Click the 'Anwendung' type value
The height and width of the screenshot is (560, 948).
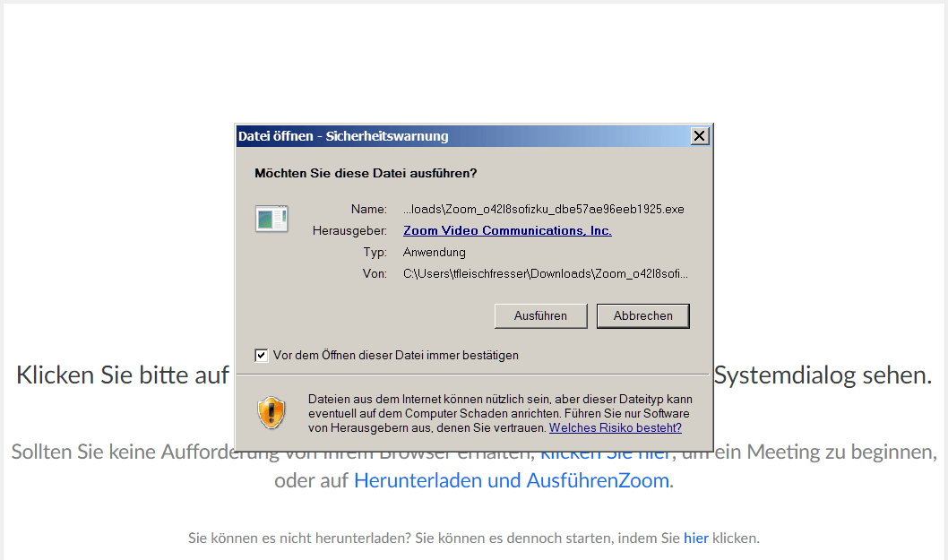[x=434, y=252]
